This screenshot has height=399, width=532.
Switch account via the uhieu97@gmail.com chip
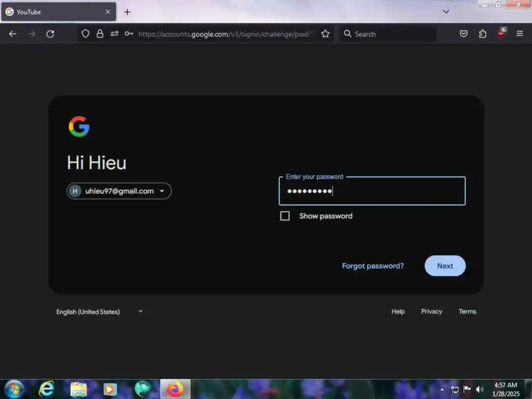pos(119,191)
